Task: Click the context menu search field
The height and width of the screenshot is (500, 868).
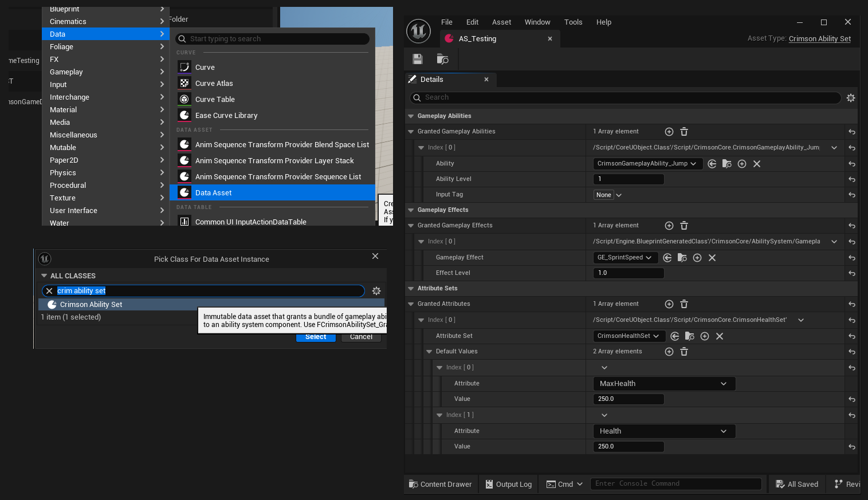Action: pyautogui.click(x=272, y=39)
